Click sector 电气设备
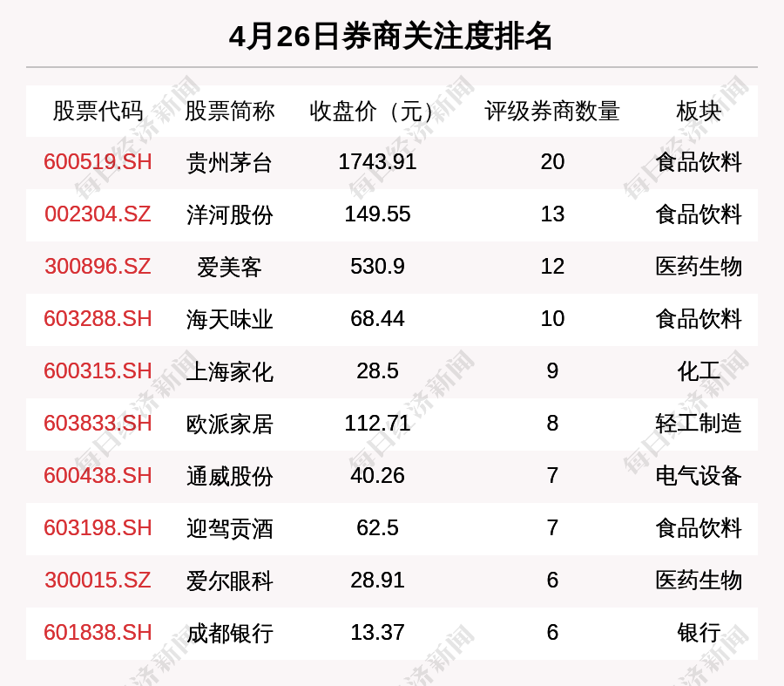The height and width of the screenshot is (686, 784). pyautogui.click(x=699, y=476)
